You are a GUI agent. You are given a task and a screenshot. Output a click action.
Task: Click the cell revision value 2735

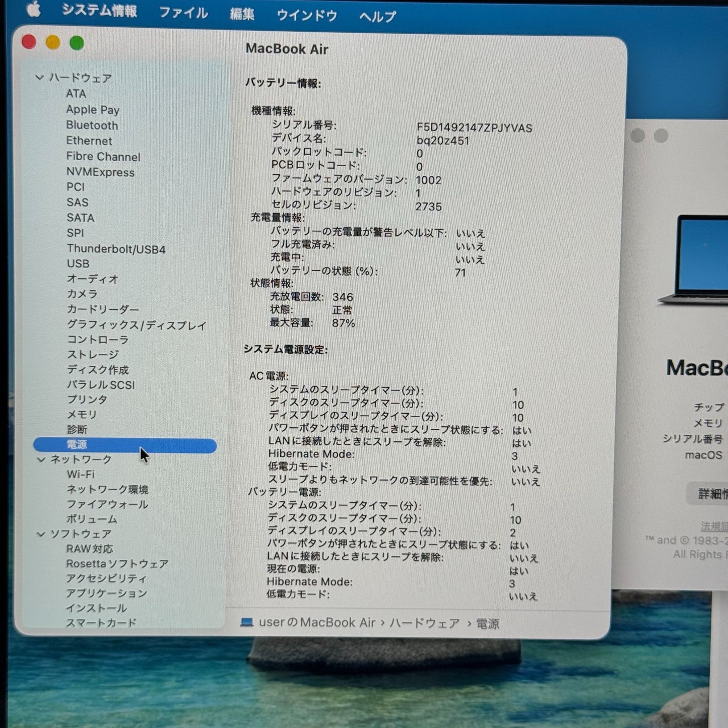[x=429, y=207]
